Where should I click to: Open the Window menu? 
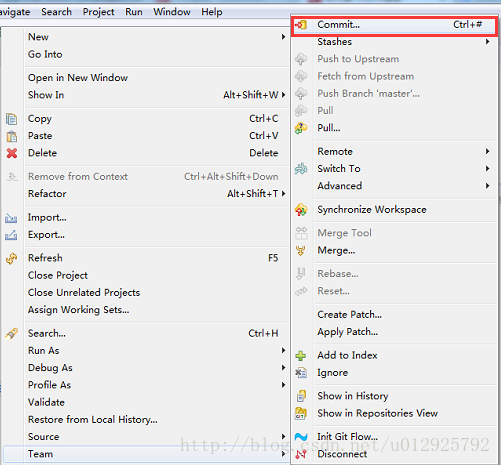point(172,12)
